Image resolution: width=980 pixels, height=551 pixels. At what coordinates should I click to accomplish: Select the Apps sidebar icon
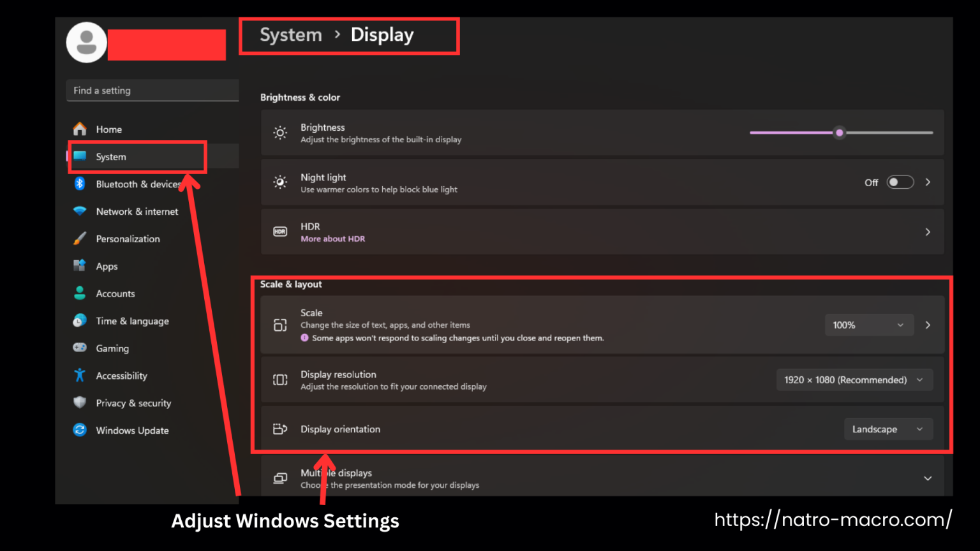[x=79, y=266]
